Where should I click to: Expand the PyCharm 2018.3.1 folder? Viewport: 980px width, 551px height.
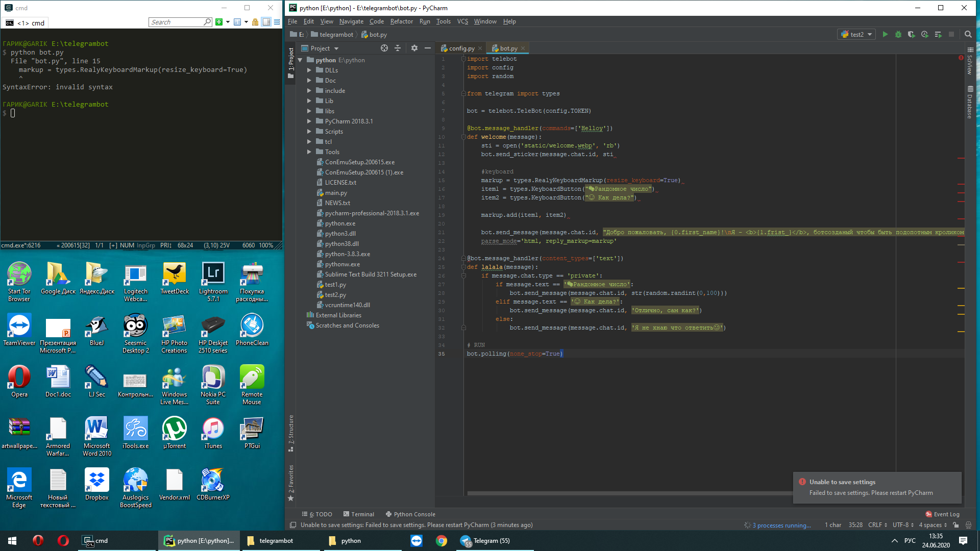tap(309, 121)
